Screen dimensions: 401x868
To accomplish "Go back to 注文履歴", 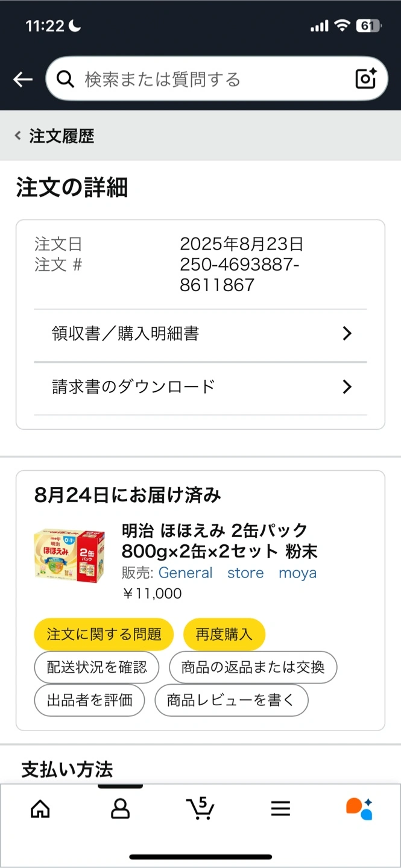I will 55,136.
